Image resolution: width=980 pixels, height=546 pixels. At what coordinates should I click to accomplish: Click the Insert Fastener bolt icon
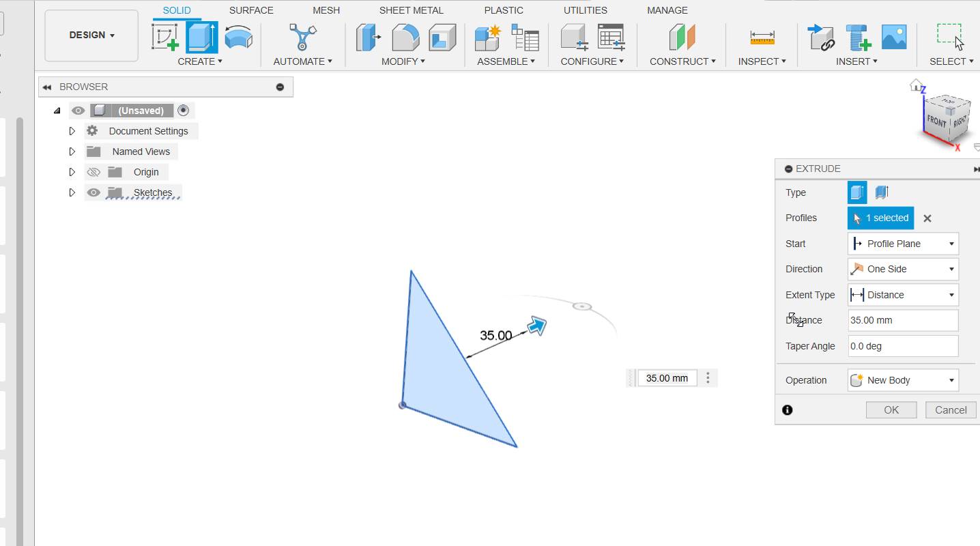tap(859, 38)
